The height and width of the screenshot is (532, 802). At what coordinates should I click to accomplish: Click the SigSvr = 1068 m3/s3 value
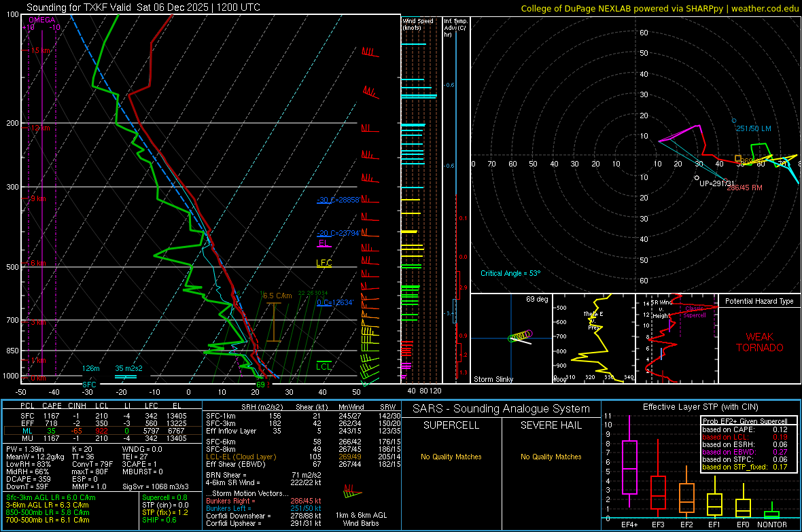click(156, 486)
